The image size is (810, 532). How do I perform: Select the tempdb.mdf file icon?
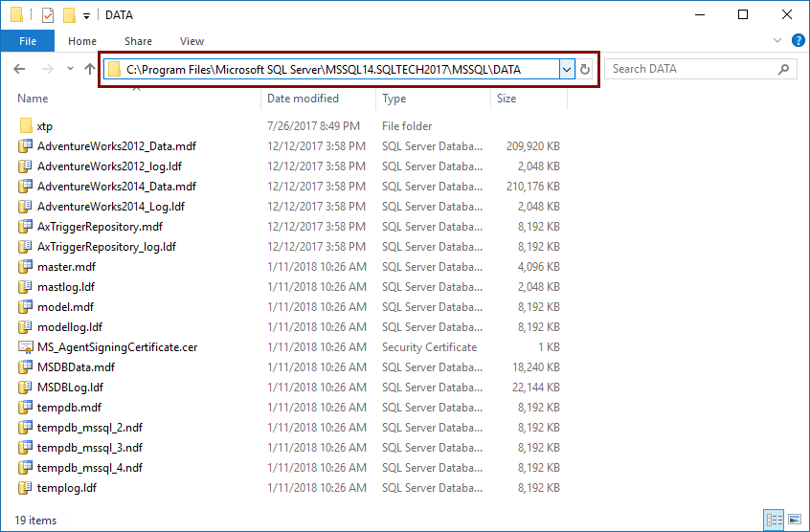click(26, 408)
